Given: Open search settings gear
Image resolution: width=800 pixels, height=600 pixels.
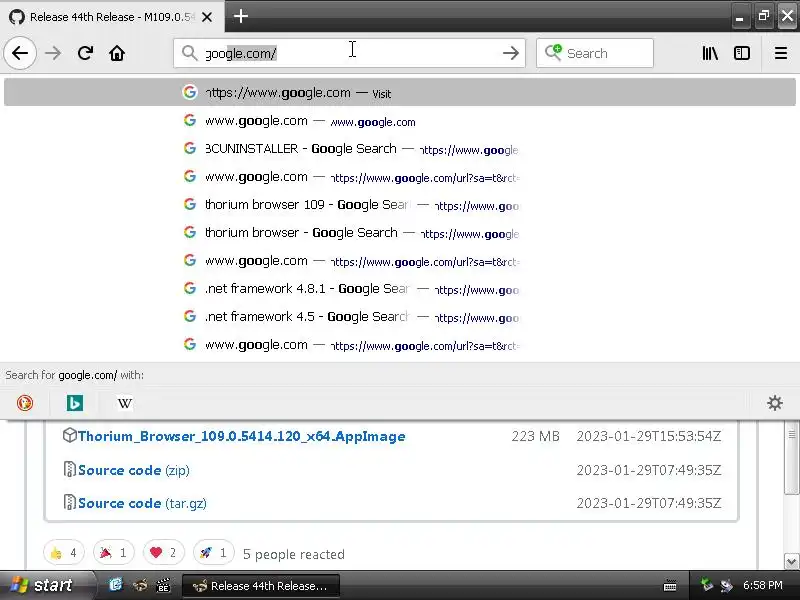Looking at the screenshot, I should [x=774, y=403].
